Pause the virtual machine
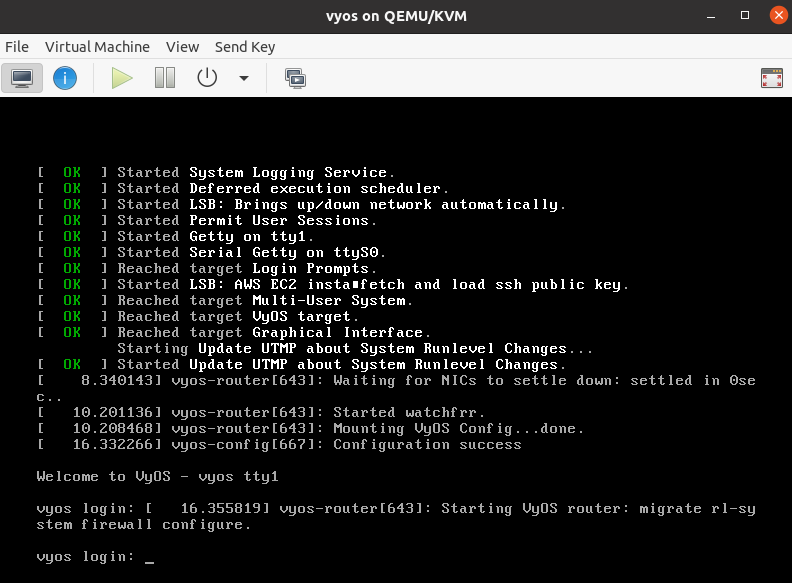The height and width of the screenshot is (583, 792). [165, 77]
